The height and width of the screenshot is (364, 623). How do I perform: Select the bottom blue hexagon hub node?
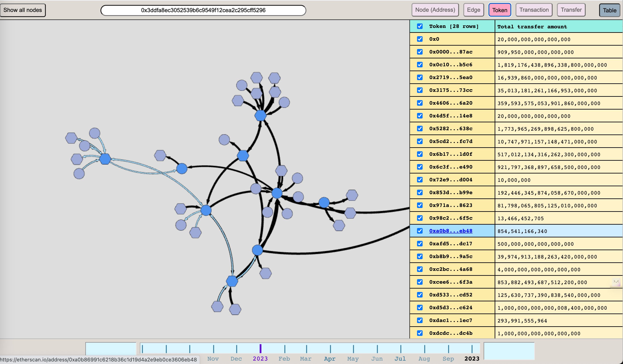click(232, 281)
